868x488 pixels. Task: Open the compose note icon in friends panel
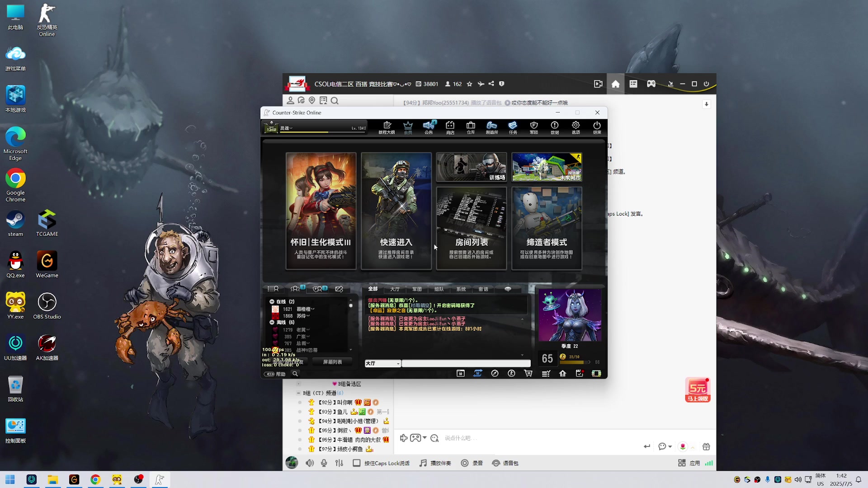[x=339, y=289]
